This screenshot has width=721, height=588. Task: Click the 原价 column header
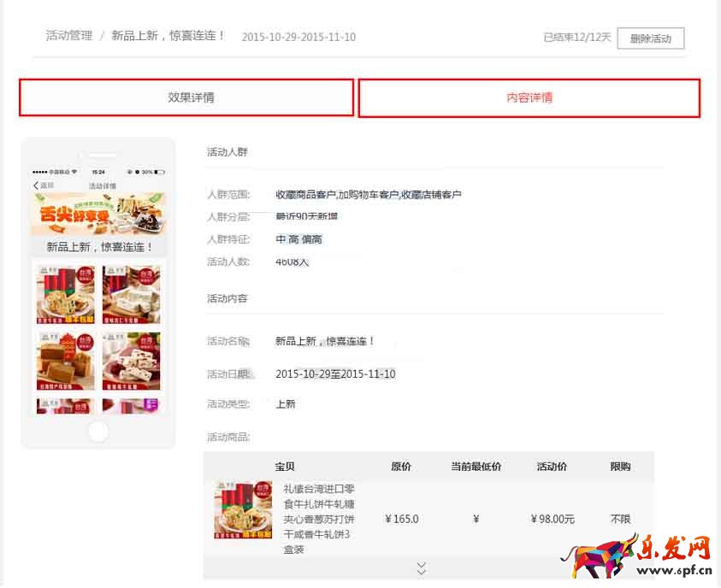coord(401,467)
